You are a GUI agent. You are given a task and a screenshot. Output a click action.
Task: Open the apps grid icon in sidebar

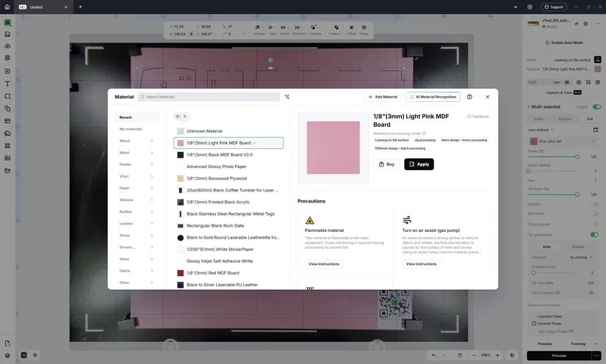coord(7,145)
